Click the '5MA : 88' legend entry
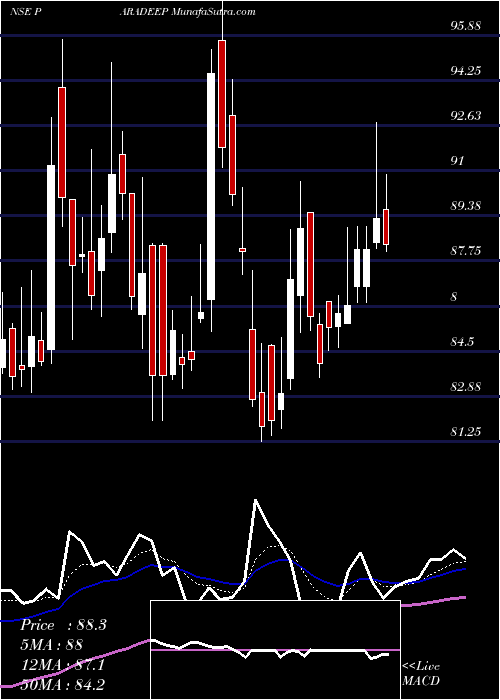The height and width of the screenshot is (700, 500). [51, 644]
